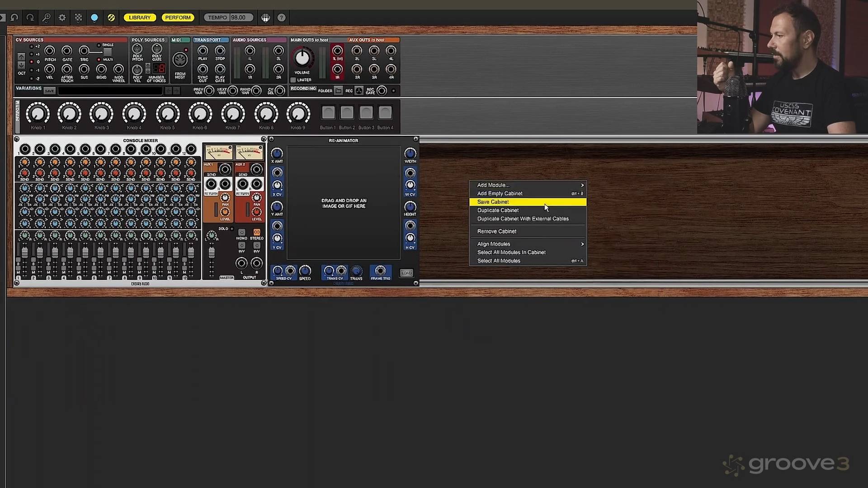868x488 pixels.
Task: Click the Perform button
Action: [178, 18]
